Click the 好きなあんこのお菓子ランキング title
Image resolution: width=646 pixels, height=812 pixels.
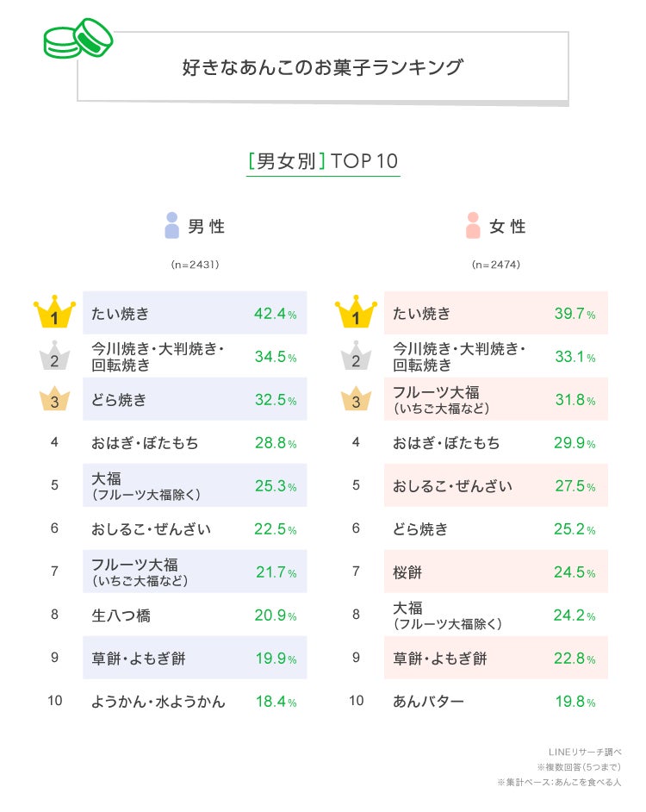(322, 67)
